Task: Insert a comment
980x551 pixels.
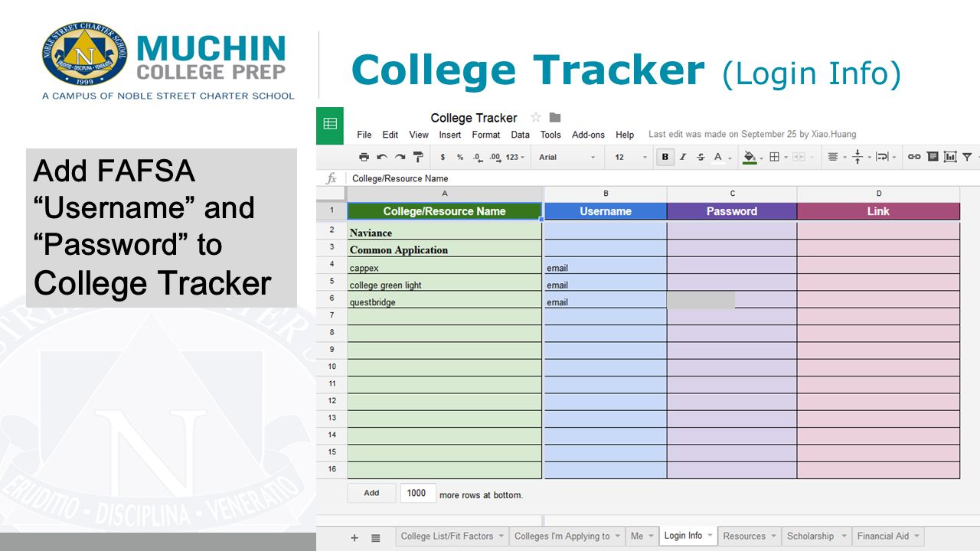Action: (x=933, y=157)
